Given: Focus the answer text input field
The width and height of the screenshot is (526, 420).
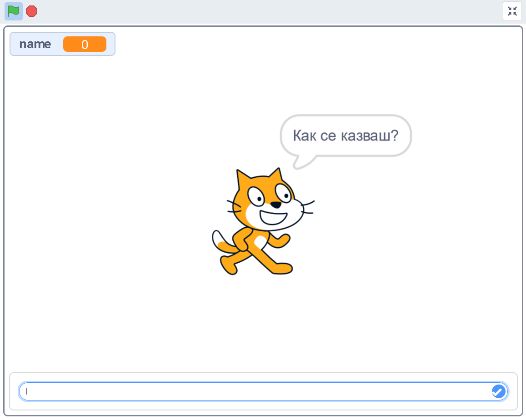Looking at the screenshot, I should coord(263,391).
